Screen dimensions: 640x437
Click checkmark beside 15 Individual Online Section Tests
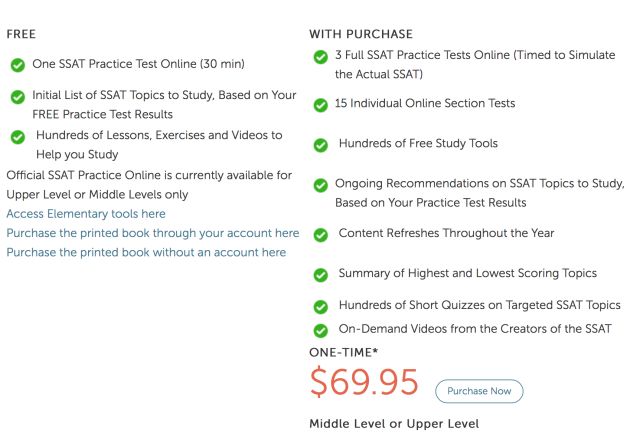pyautogui.click(x=320, y=104)
